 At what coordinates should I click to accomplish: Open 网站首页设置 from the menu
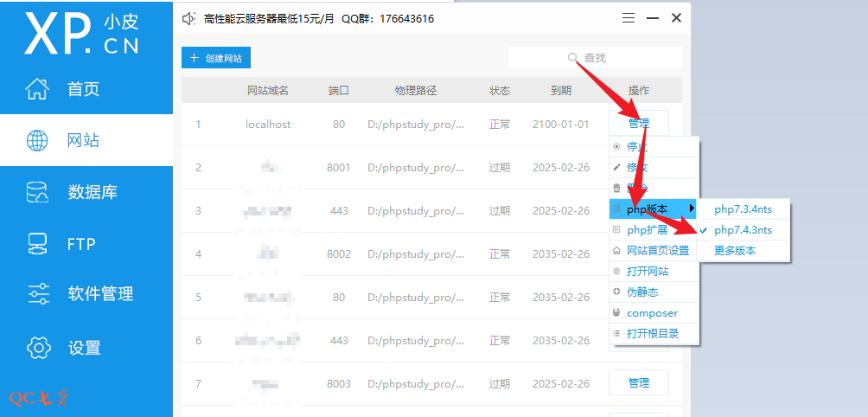click(x=657, y=251)
